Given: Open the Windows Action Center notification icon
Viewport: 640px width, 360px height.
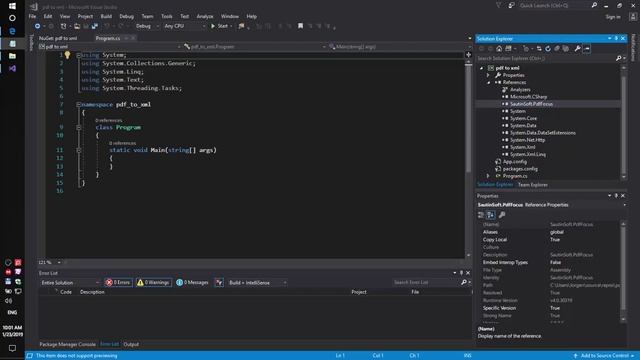Looking at the screenshot, I should point(12,348).
